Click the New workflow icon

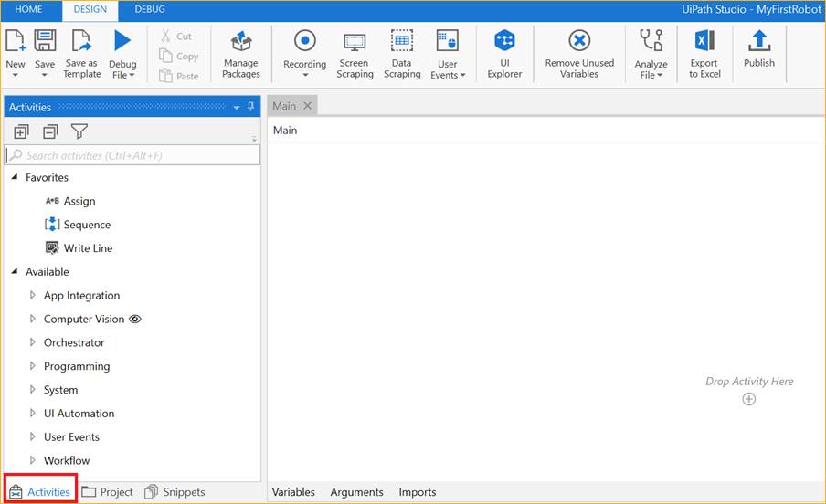point(16,40)
